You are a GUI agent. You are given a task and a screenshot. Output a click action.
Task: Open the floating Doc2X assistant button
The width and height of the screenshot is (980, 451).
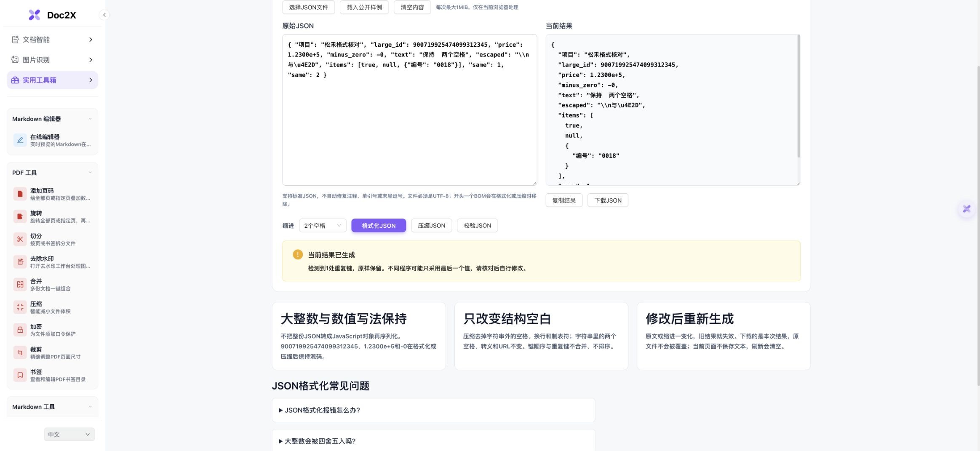[967, 209]
